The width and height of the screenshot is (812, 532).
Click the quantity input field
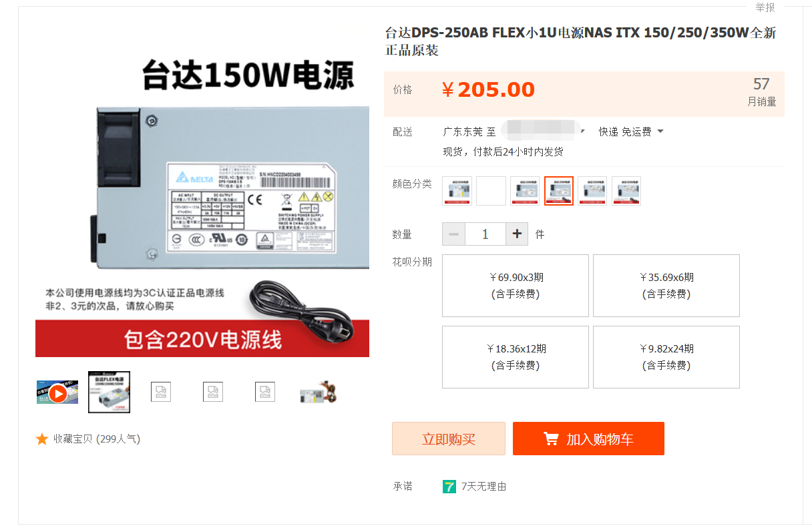(485, 234)
